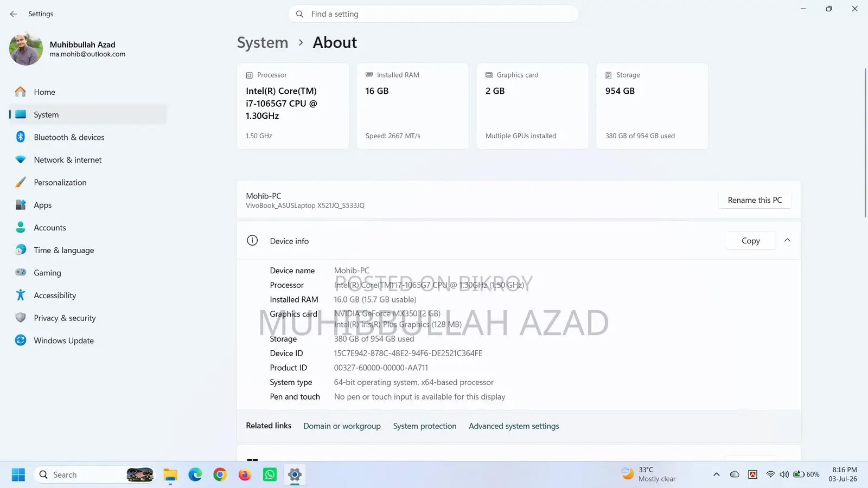
Task: Click the Settings page vertical scrollbar
Action: click(x=865, y=143)
